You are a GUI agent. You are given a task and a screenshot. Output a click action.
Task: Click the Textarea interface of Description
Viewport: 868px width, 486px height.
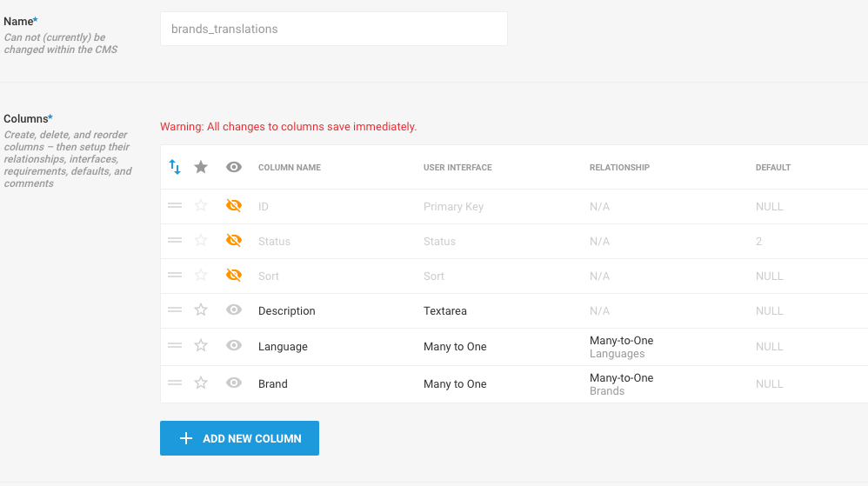445,311
